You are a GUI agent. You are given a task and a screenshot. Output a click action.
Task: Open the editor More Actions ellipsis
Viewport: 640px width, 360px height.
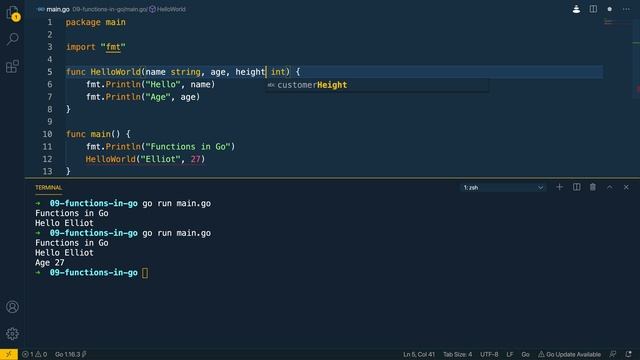626,9
